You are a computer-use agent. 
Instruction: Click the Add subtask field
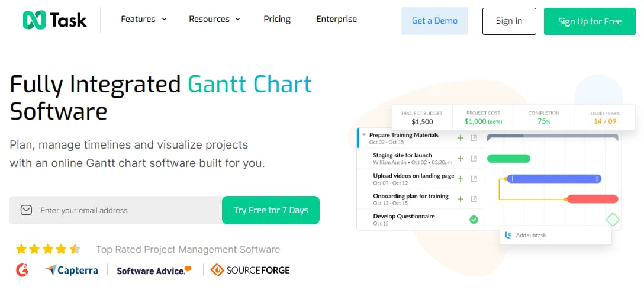pos(555,235)
